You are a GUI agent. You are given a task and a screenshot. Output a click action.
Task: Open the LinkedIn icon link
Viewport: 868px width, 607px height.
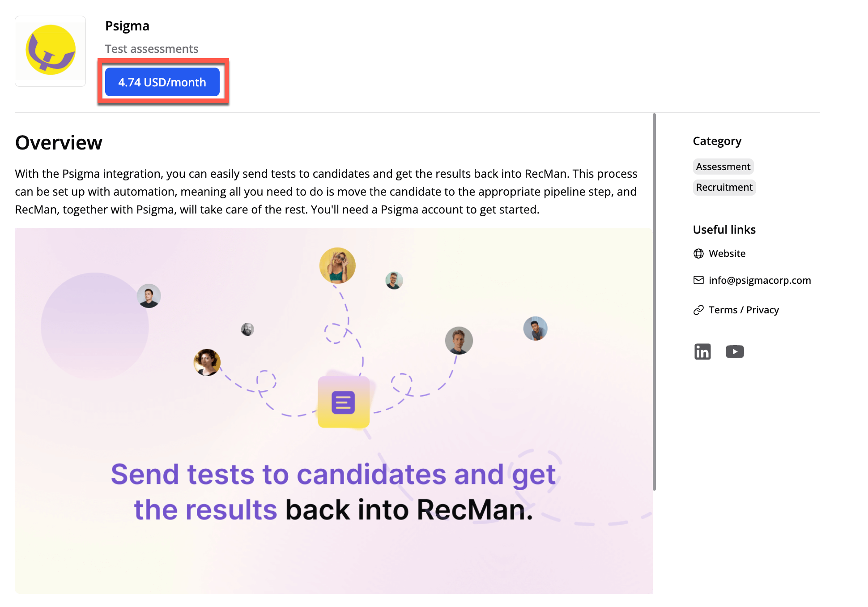pos(702,351)
